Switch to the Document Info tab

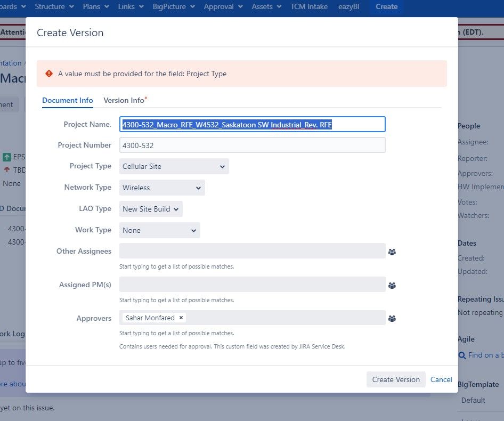point(68,100)
